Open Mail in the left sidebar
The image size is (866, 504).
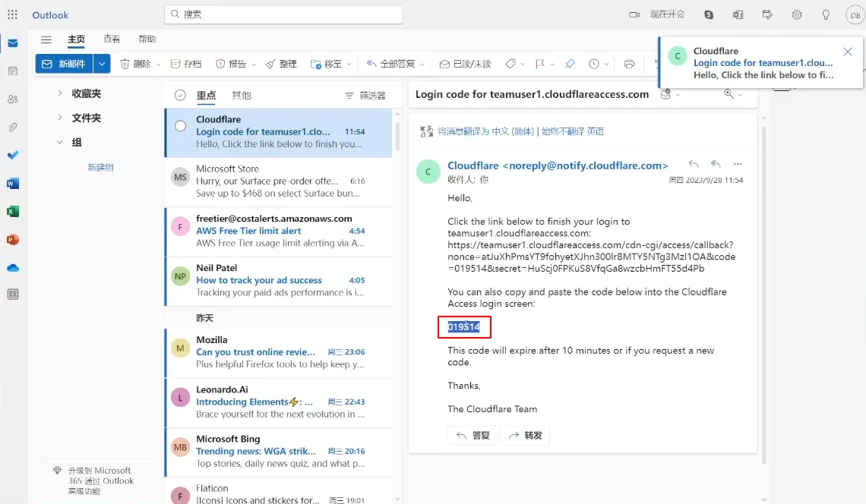[x=13, y=43]
